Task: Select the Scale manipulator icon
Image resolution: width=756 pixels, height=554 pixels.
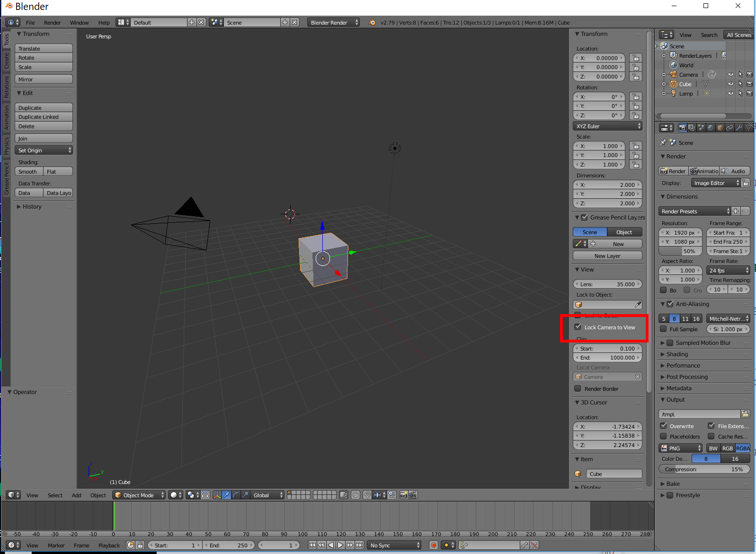Action: tap(245, 495)
